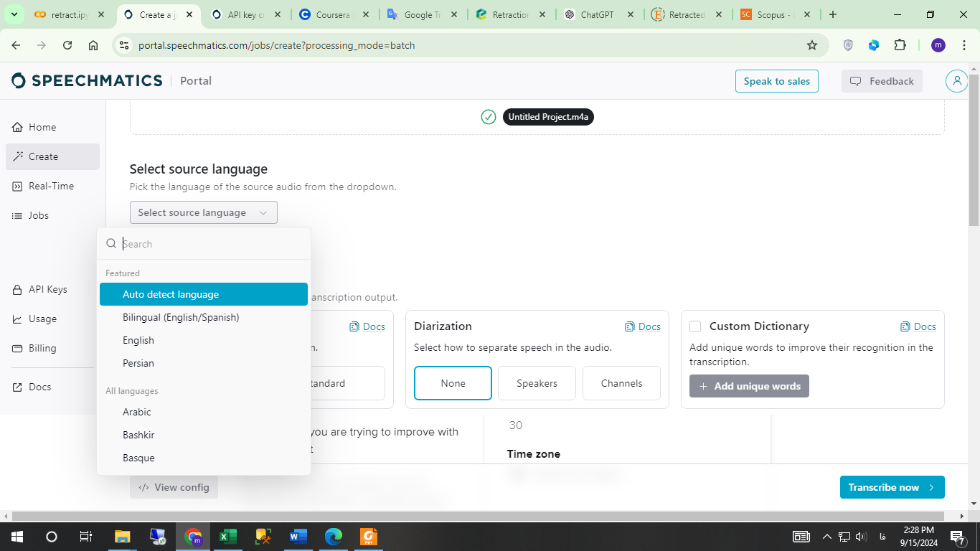Click the browser home icon
Viewport: 980px width, 551px height.
(93, 45)
